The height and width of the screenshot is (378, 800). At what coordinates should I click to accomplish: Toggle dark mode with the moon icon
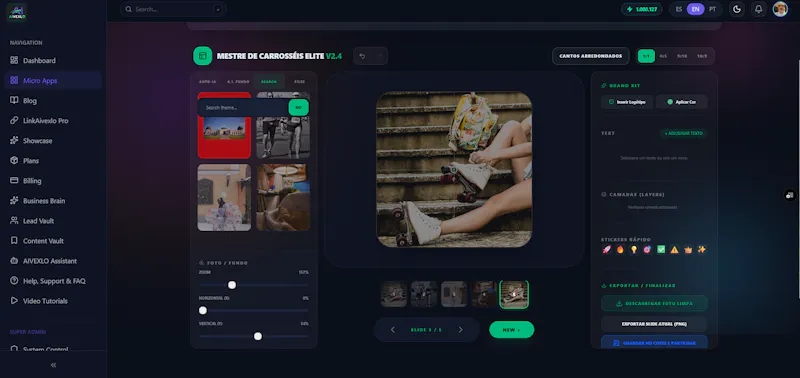[737, 9]
